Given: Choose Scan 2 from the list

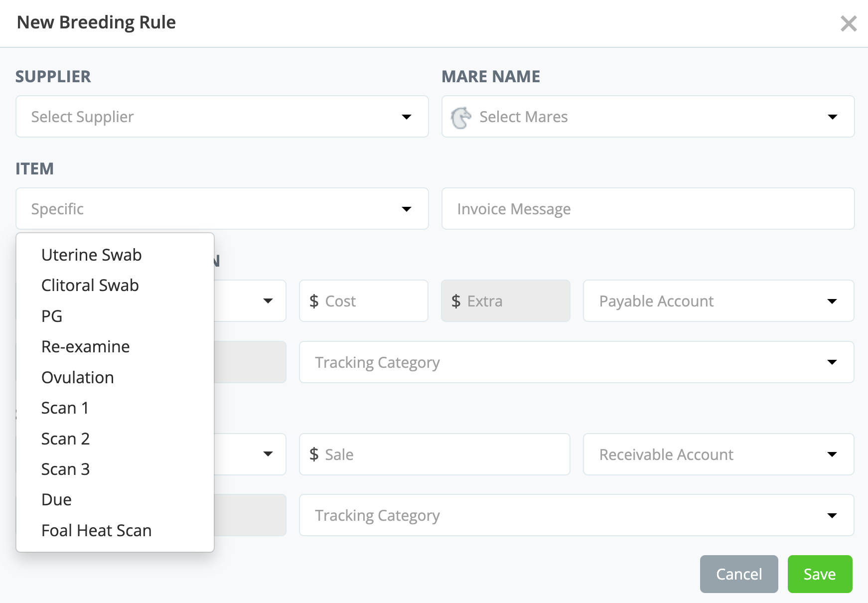Looking at the screenshot, I should pyautogui.click(x=66, y=439).
